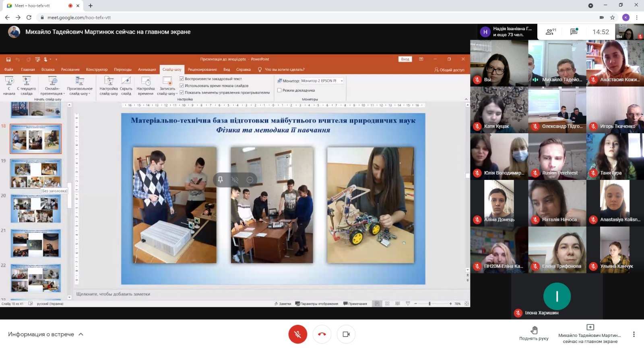Close the Meet hoo-tefx-vtt tab
Image resolution: width=644 pixels, height=349 pixels.
point(78,6)
